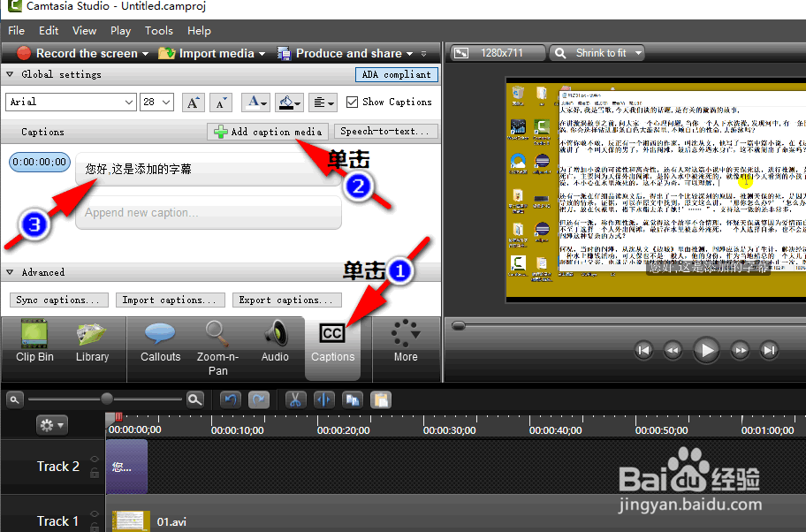Open caption background fill color picker
Screen dimensions: 806x532
[289, 103]
